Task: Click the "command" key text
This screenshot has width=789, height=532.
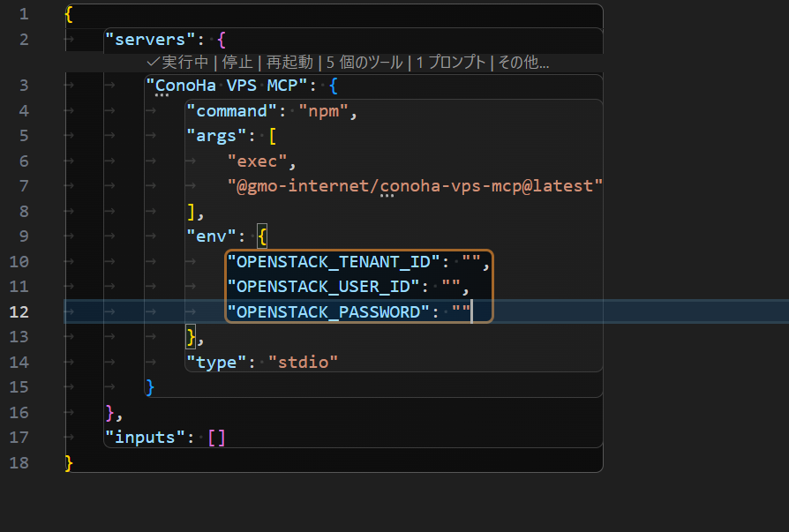Action: point(231,110)
